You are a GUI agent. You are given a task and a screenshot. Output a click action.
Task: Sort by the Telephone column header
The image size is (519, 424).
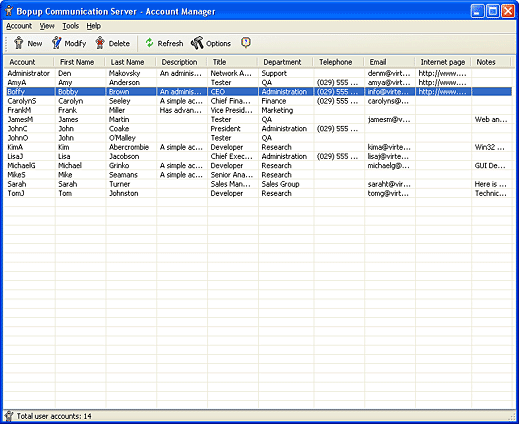click(339, 62)
